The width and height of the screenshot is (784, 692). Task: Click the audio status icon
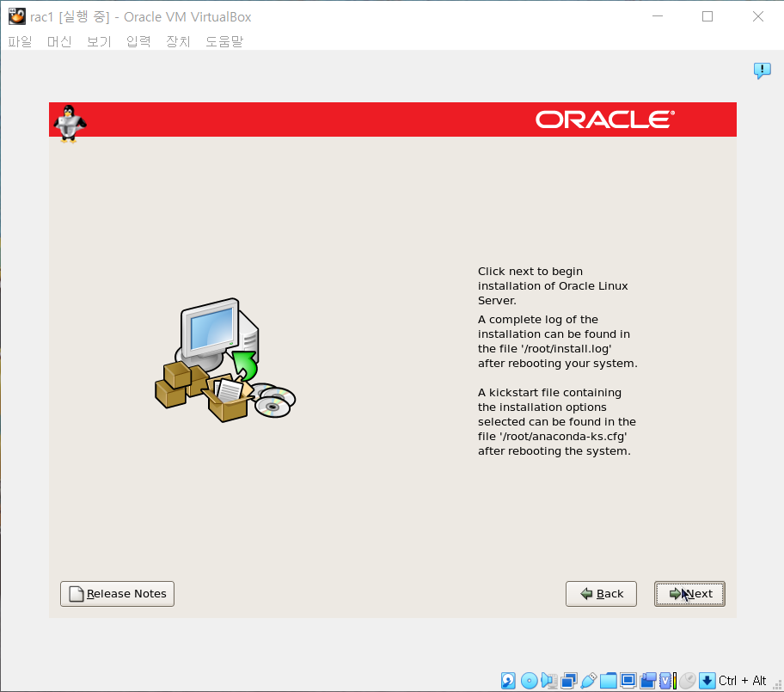549,681
